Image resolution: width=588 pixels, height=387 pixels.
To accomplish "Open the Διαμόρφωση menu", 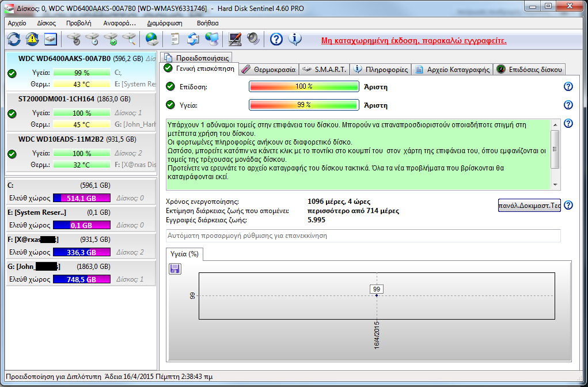I will (x=165, y=23).
